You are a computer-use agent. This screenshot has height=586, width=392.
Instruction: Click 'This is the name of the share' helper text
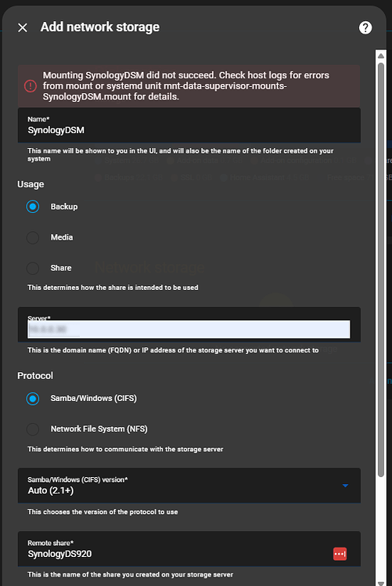[131, 574]
